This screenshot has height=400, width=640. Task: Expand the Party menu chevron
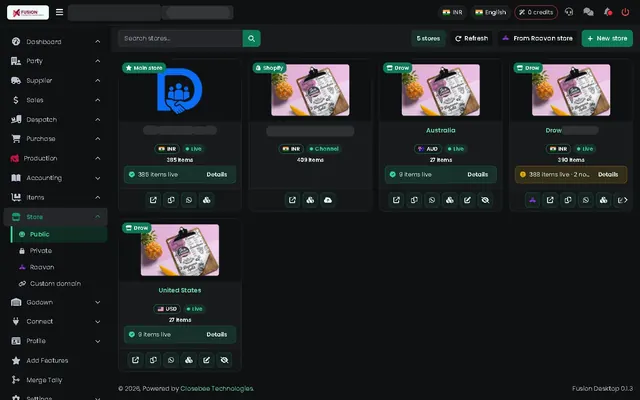tap(98, 61)
